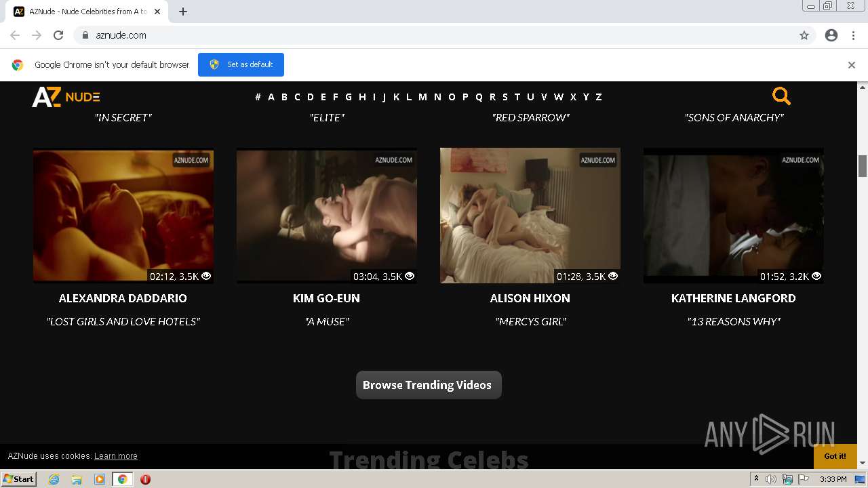This screenshot has width=868, height=488.
Task: Open the "SONS OF ANARCHY" title link
Action: pos(734,118)
